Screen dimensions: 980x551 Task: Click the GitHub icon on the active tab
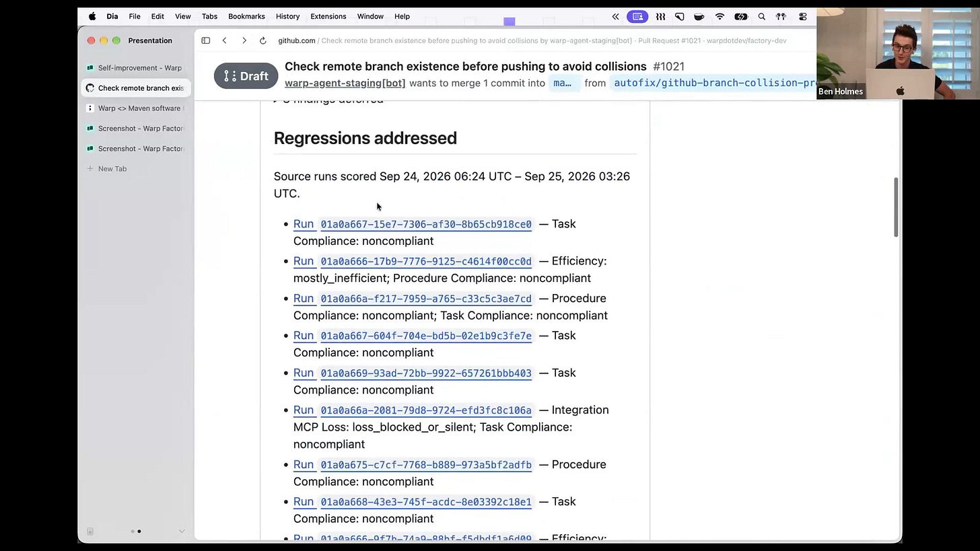pyautogui.click(x=90, y=88)
